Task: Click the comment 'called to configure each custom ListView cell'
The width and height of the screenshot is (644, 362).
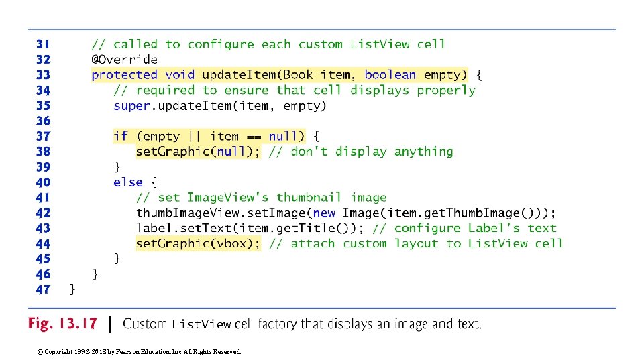Action: [x=268, y=44]
